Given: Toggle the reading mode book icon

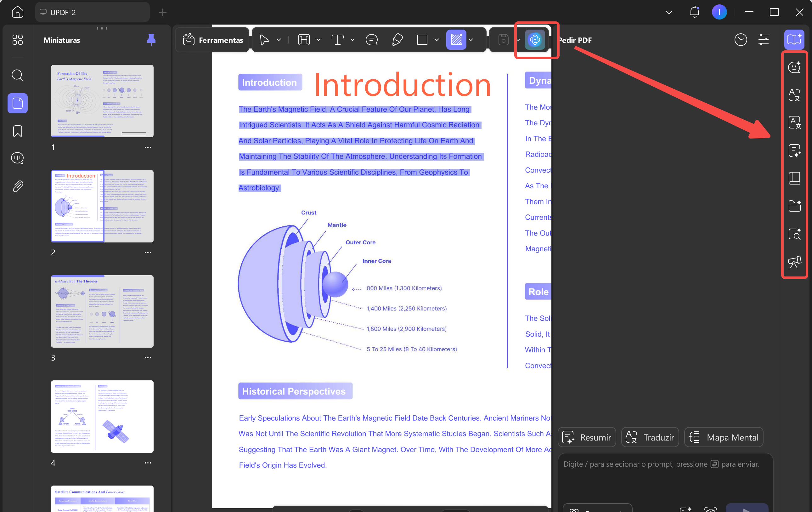Looking at the screenshot, I should (x=794, y=40).
